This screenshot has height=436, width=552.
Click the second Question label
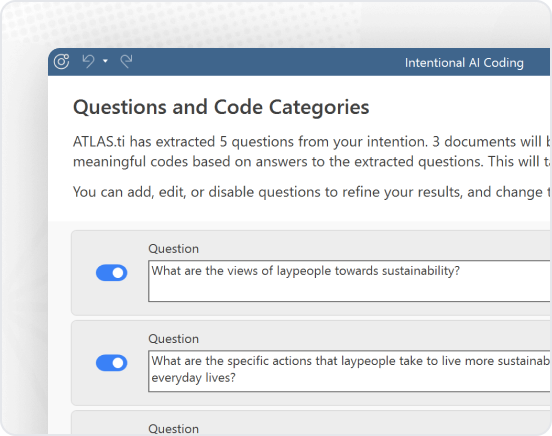(174, 339)
